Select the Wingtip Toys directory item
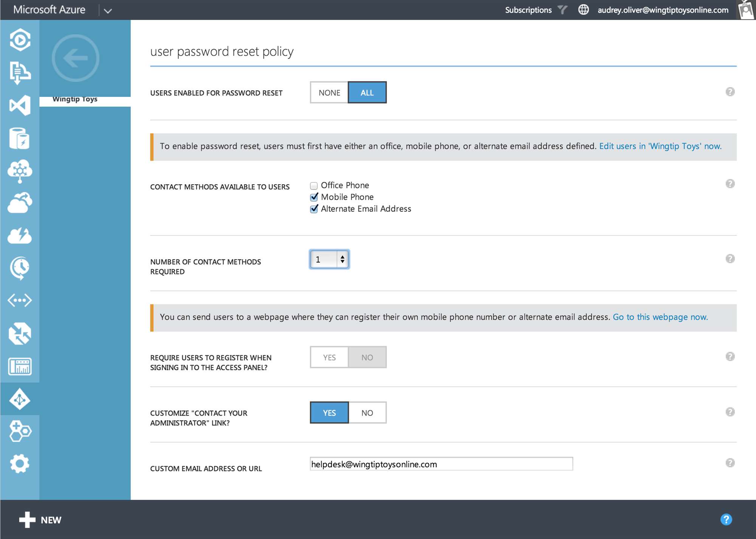The height and width of the screenshot is (539, 756). point(85,101)
